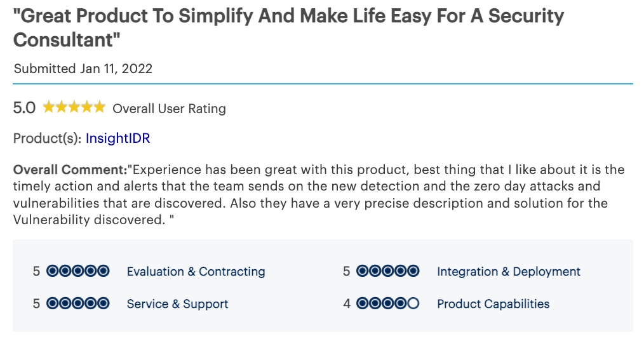
Task: Click first rating dot for Service & Support
Action: pyautogui.click(x=53, y=304)
